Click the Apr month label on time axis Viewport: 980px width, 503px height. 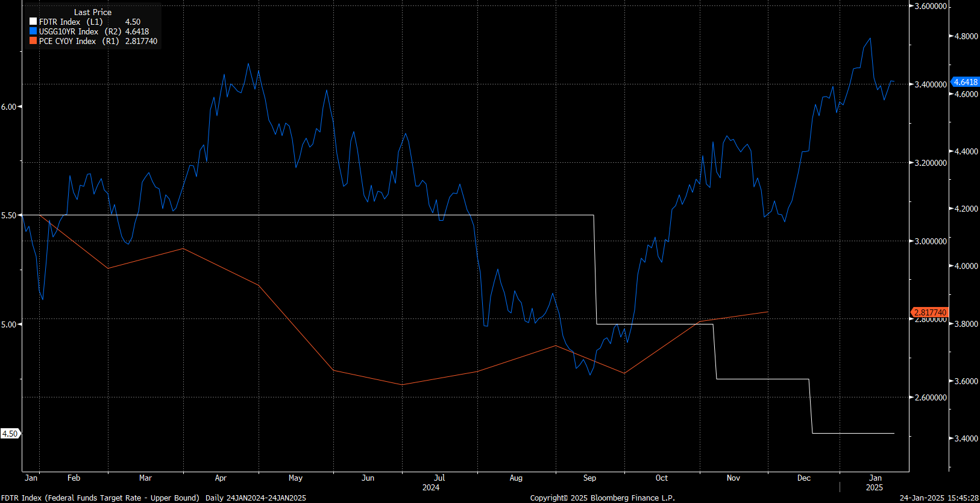(x=221, y=478)
